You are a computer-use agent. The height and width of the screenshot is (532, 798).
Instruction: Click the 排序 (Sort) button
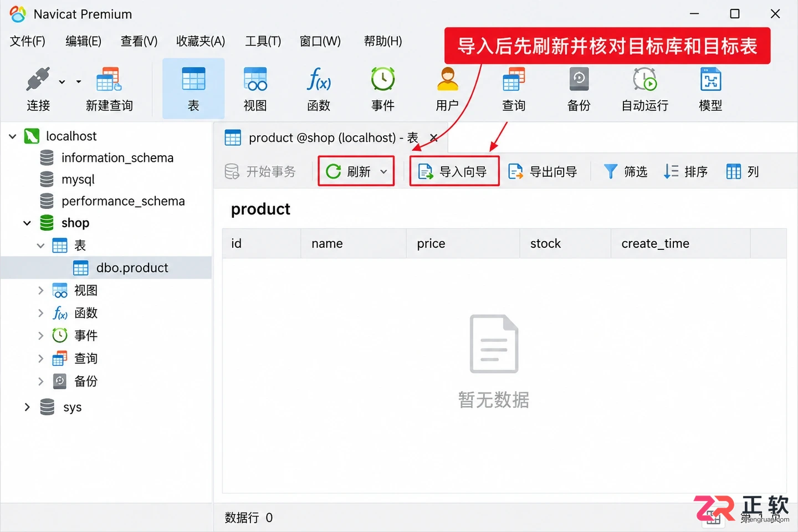point(686,172)
